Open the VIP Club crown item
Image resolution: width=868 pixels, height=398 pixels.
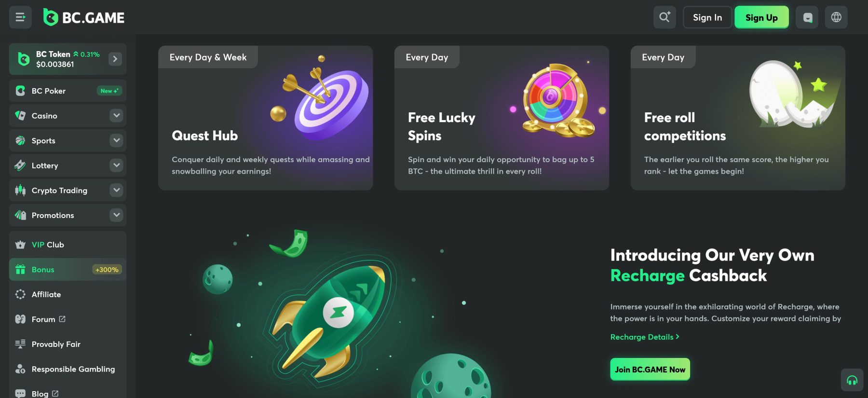click(68, 245)
